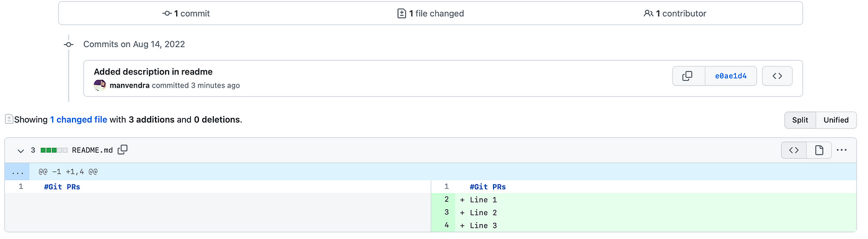Open '1 changed file' link

(78, 119)
